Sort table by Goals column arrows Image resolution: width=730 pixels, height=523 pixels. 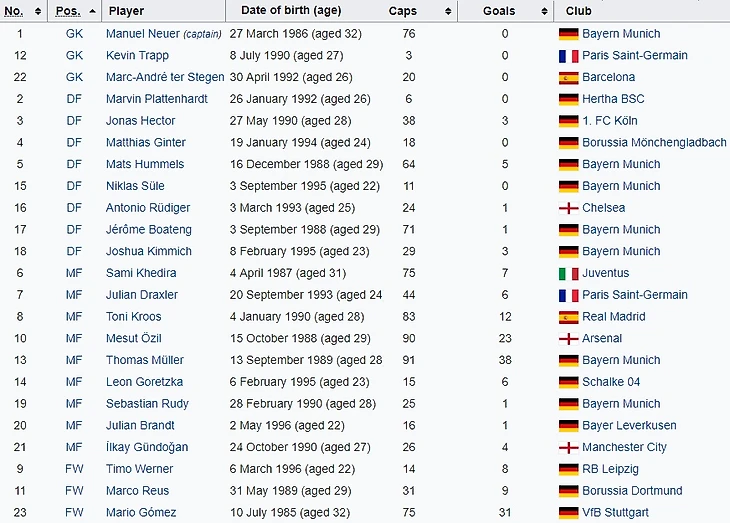click(544, 11)
